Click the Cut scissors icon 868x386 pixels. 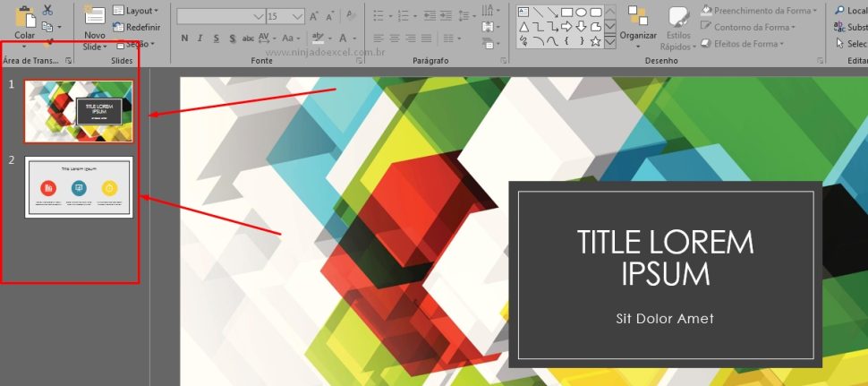(x=47, y=10)
